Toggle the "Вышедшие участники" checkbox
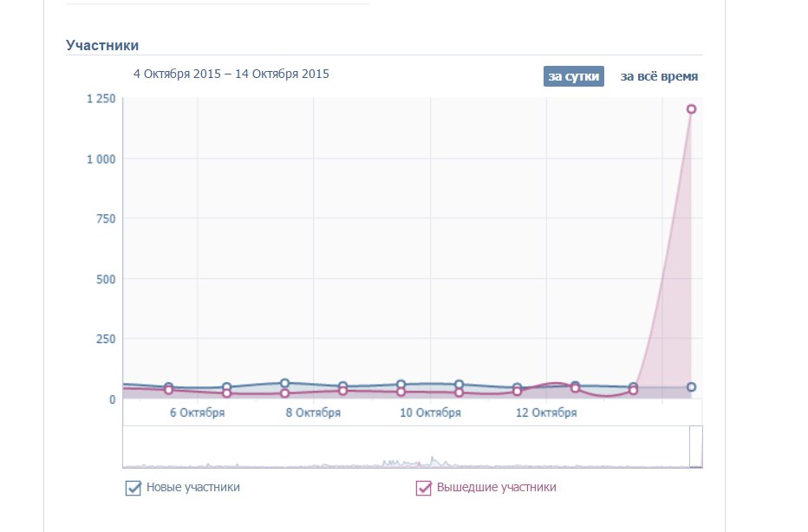The width and height of the screenshot is (808, 532). 424,488
